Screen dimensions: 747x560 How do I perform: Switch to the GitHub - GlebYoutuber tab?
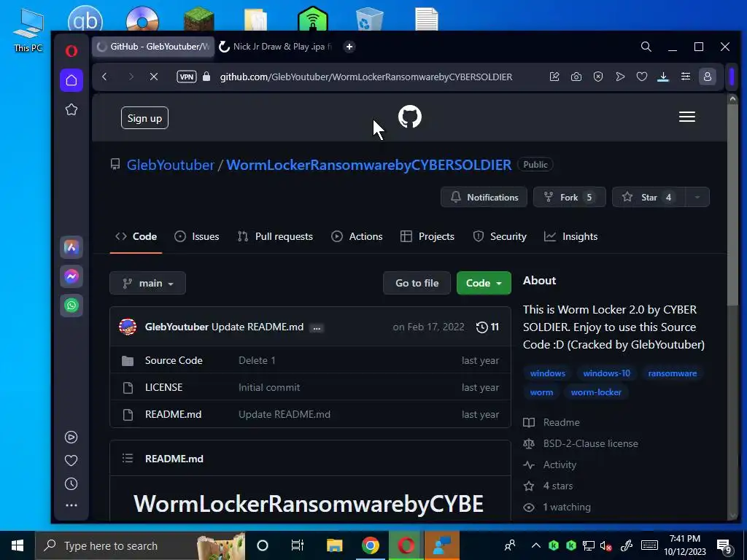click(x=153, y=47)
